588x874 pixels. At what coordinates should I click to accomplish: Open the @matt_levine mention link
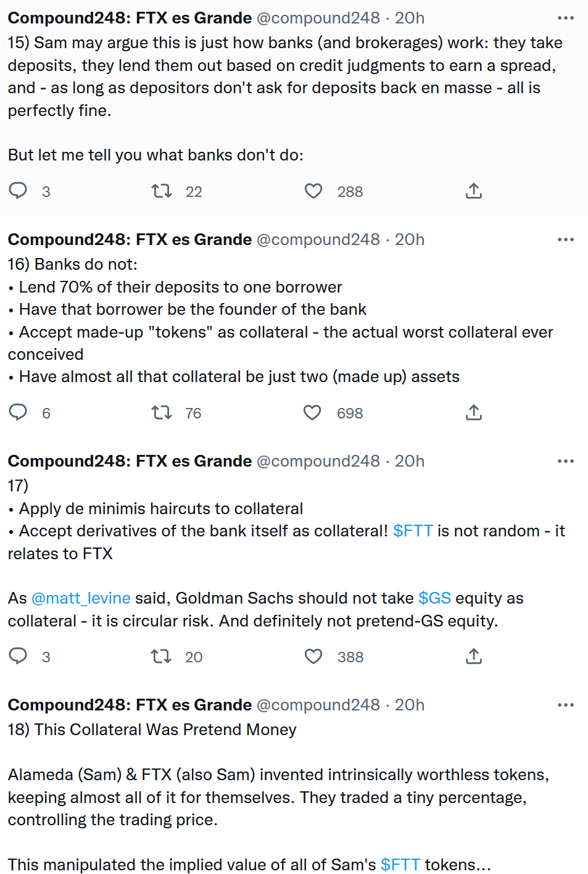click(81, 598)
